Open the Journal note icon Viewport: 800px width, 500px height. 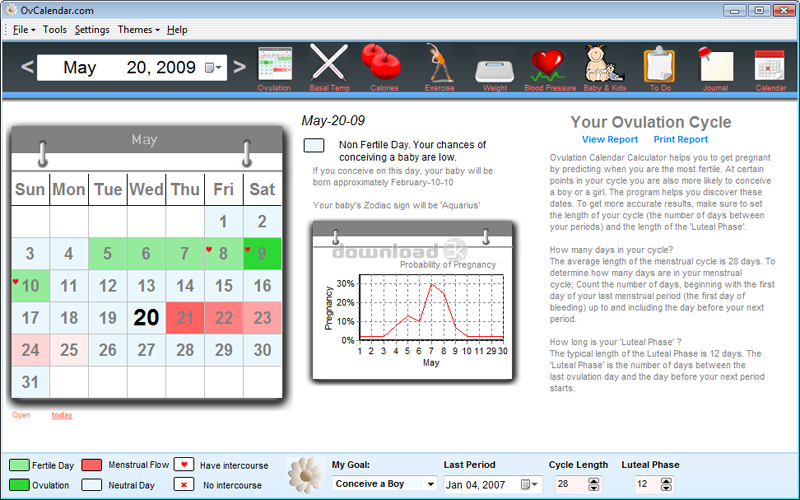(x=715, y=64)
